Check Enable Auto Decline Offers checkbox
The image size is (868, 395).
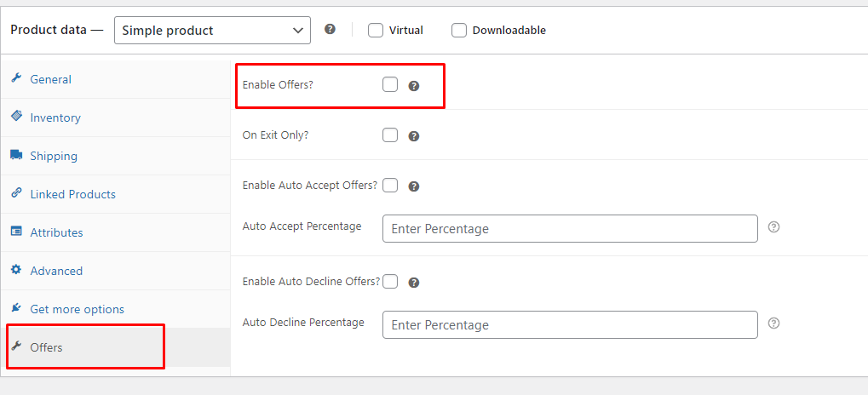[x=390, y=281]
